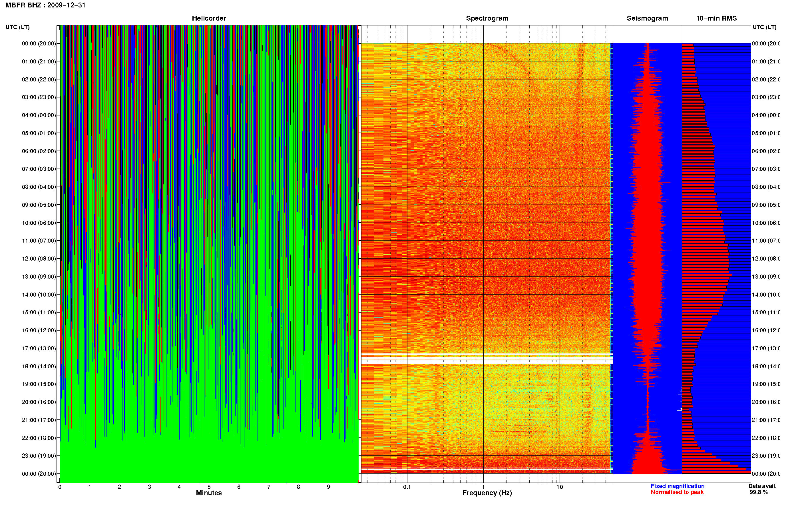This screenshot has height=508, width=812.
Task: Click the '12:00 (08:00)' left time label
Action: click(x=39, y=259)
